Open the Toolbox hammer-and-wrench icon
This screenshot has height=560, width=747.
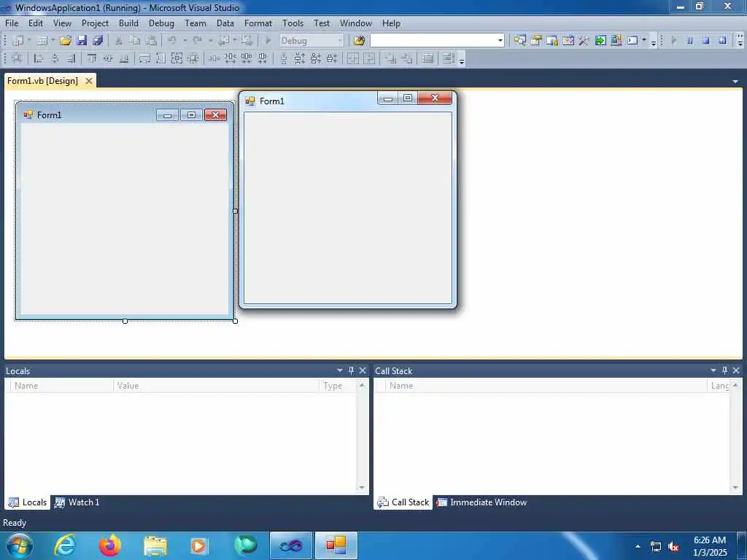(x=584, y=41)
